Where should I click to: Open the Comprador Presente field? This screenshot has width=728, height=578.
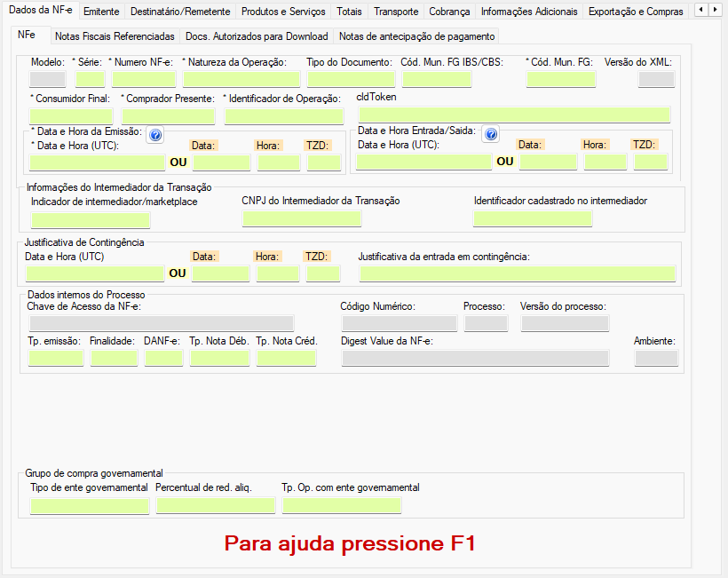168,116
